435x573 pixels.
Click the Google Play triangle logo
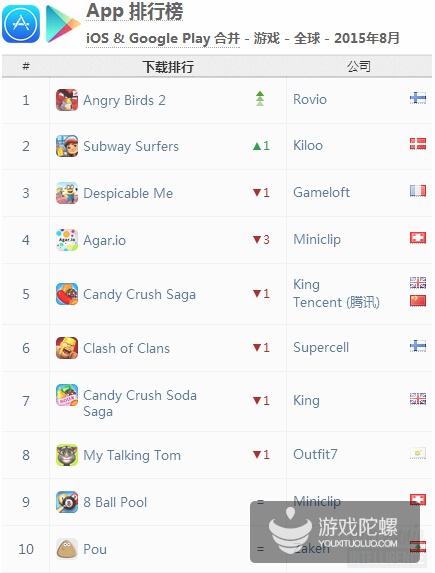[63, 24]
